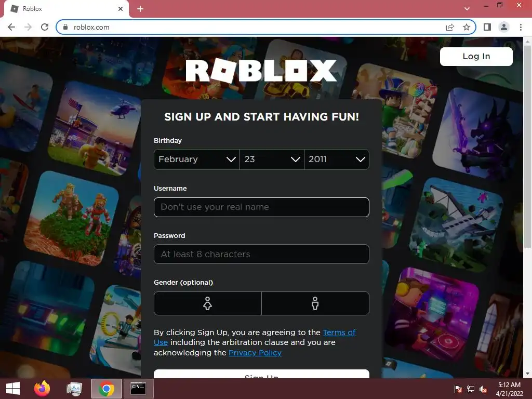
Task: Click the surfing game thumbnail
Action: coord(24,106)
